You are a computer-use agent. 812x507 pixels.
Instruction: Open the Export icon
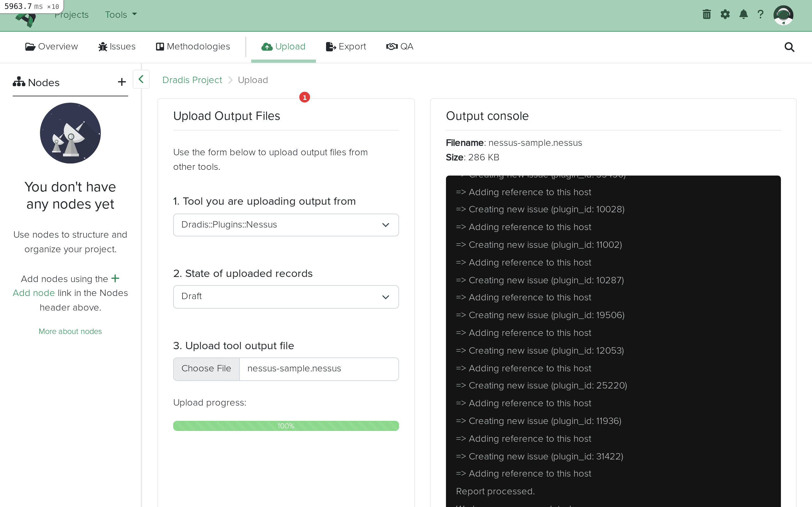tap(330, 47)
